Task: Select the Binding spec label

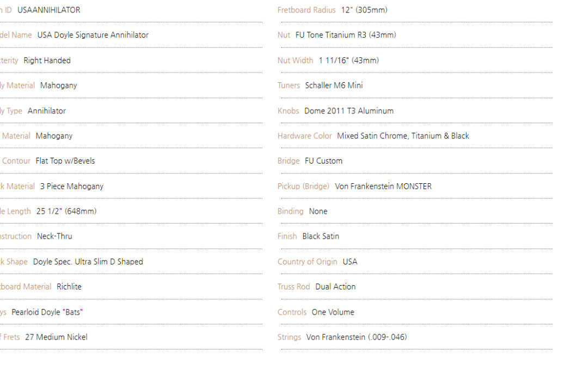Action: click(290, 212)
